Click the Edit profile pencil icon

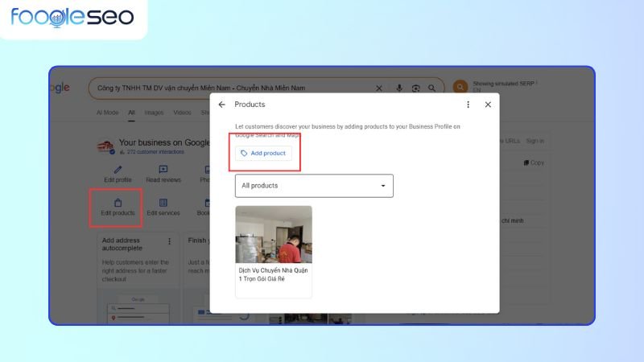(118, 170)
